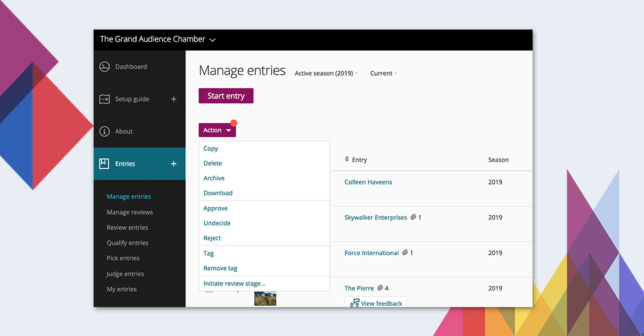Click the Start entry button

pos(226,96)
